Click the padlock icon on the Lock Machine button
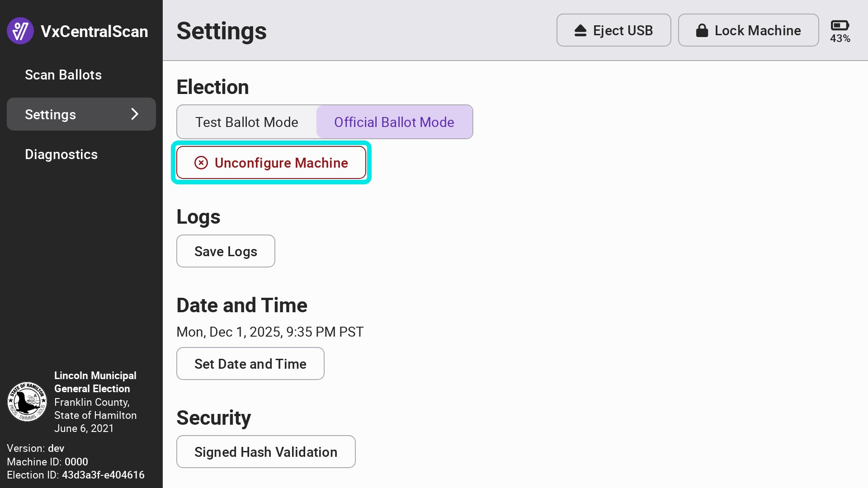 [702, 30]
